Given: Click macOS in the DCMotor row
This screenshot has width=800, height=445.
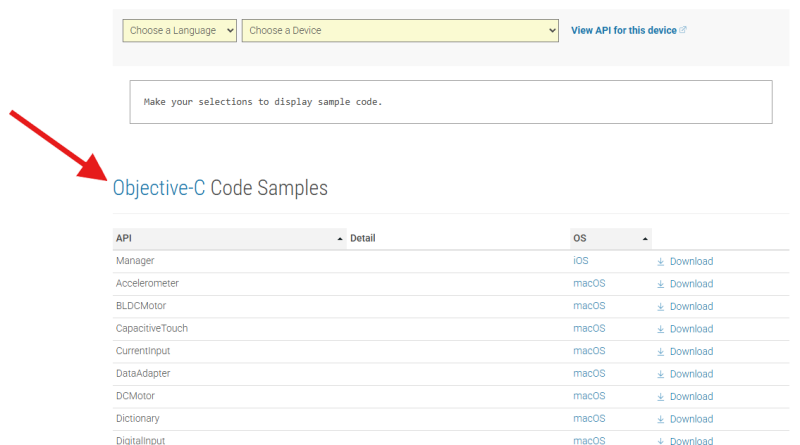Looking at the screenshot, I should pyautogui.click(x=589, y=395).
